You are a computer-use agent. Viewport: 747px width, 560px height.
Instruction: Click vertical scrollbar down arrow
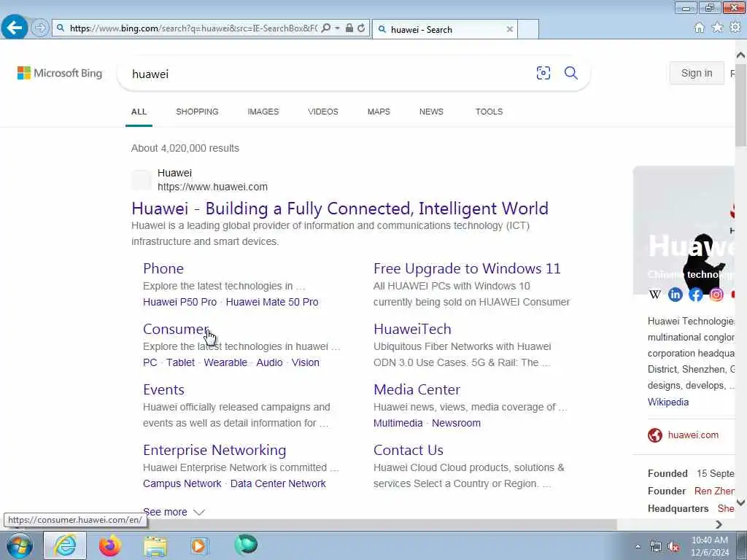pyautogui.click(x=740, y=502)
